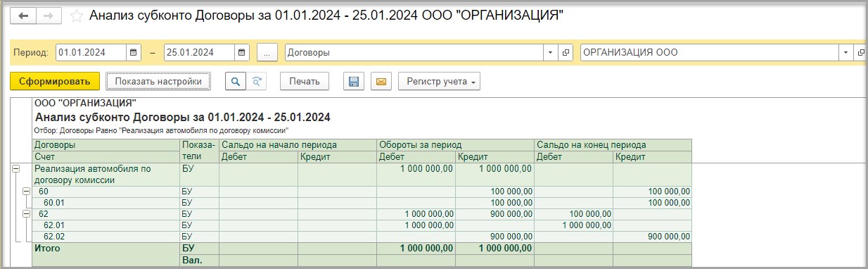Click the Показатели column header
The width and height of the screenshot is (868, 269).
click(x=200, y=150)
